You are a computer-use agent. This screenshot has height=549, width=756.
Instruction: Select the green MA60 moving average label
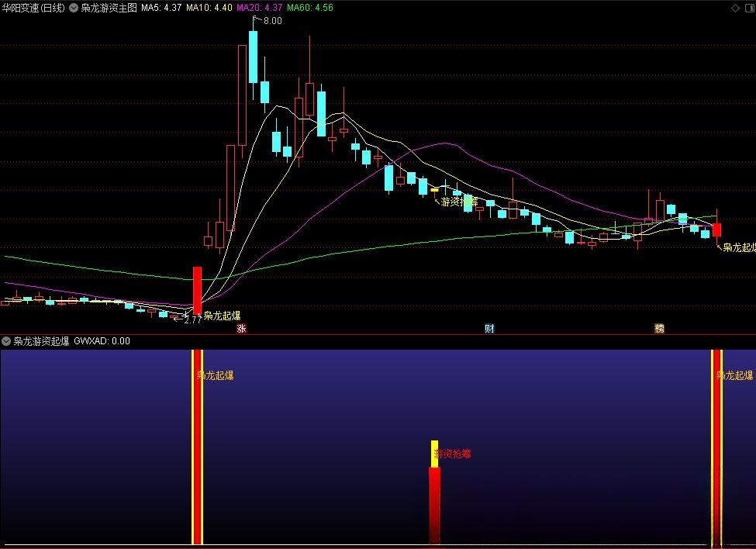(309, 7)
